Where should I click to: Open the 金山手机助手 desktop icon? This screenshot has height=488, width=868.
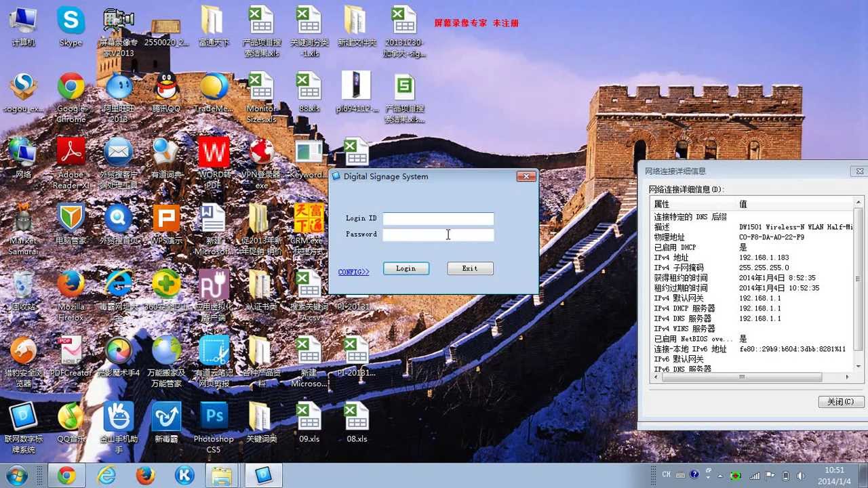(x=119, y=427)
